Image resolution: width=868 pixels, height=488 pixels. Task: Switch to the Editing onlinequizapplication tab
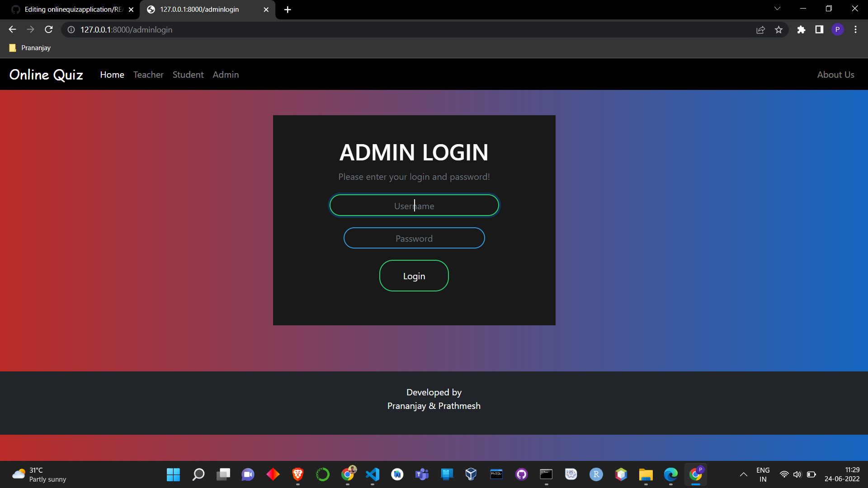pos(72,9)
